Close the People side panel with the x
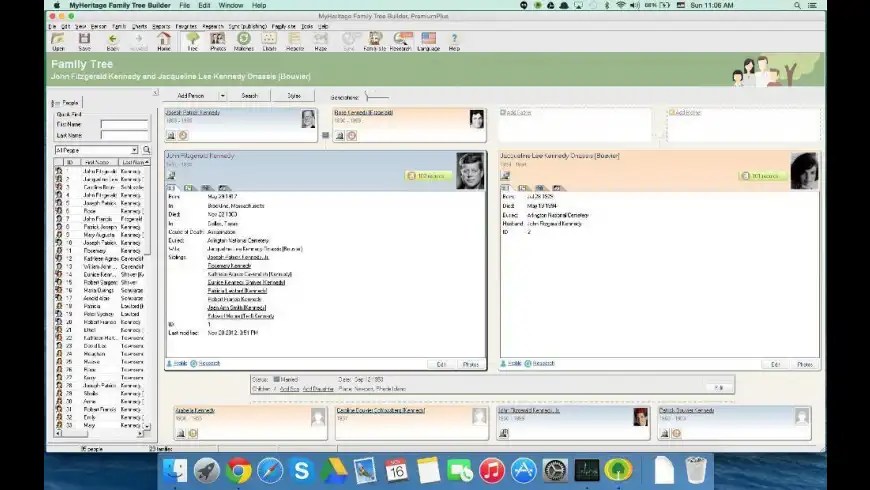Image resolution: width=870 pixels, height=490 pixels. 155,93
